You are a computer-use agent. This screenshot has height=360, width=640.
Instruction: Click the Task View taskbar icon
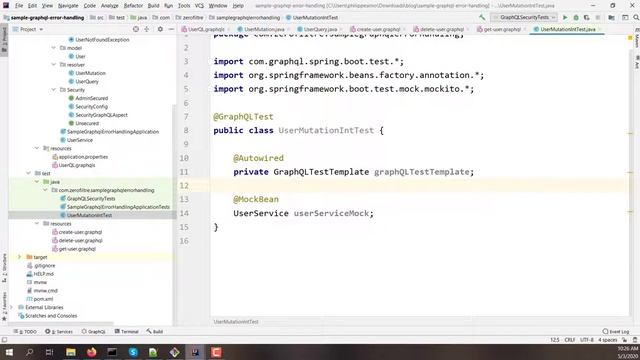[50, 352]
